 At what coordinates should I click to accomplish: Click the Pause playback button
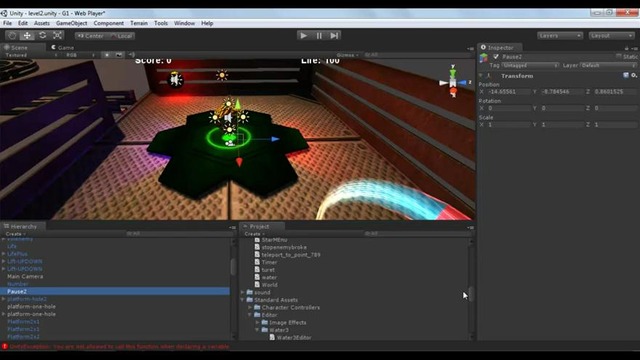pyautogui.click(x=319, y=36)
